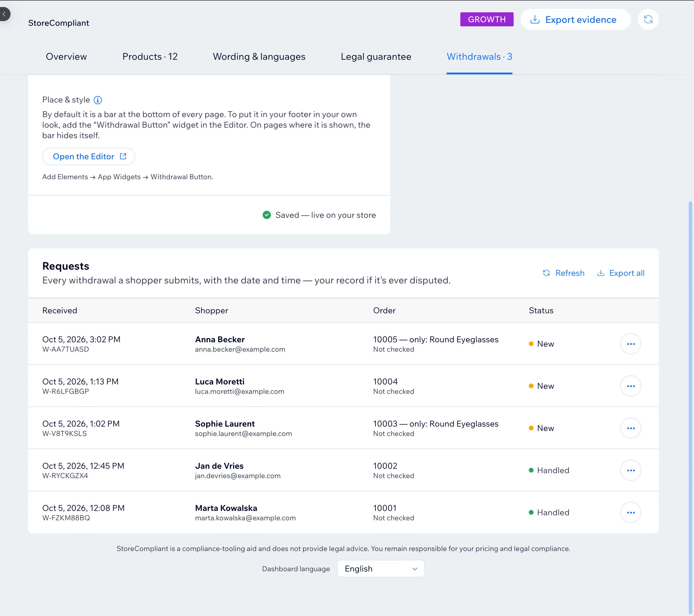Open more actions for Jan de Vries
Viewport: 694px width, 616px height.
pyautogui.click(x=630, y=470)
